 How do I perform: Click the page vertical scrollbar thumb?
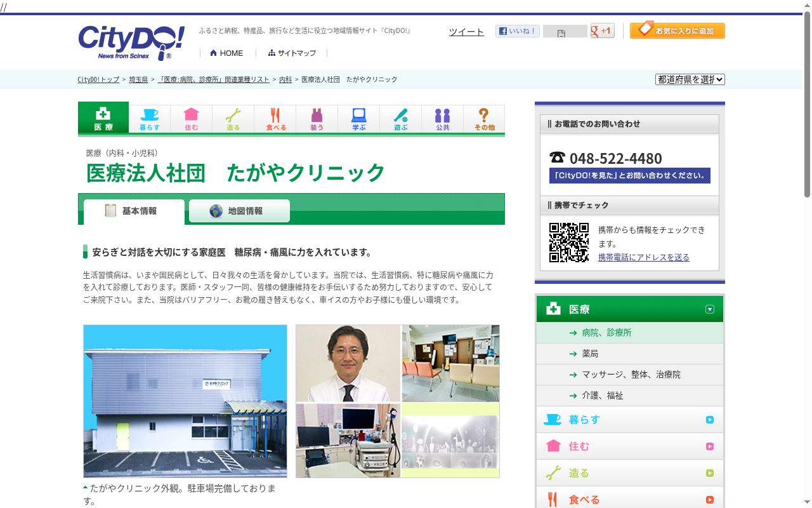click(x=807, y=105)
